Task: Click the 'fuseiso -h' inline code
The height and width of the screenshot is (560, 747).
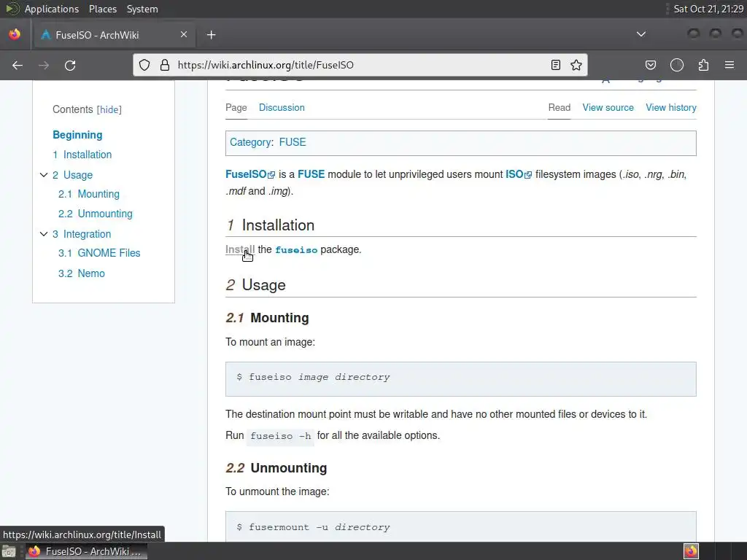Action: [x=280, y=436]
